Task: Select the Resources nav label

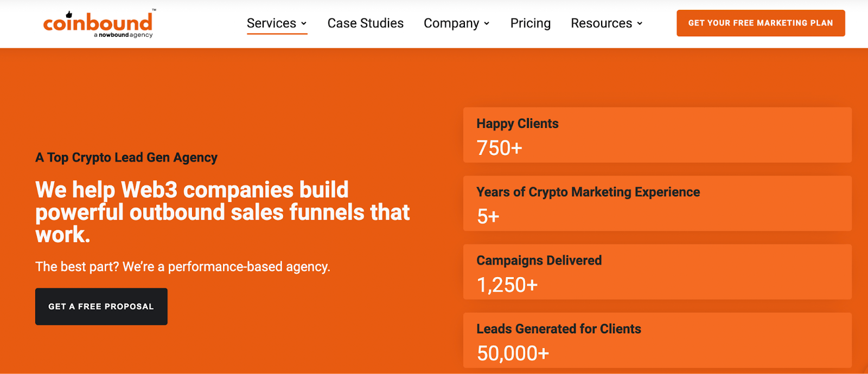Action: tap(601, 23)
